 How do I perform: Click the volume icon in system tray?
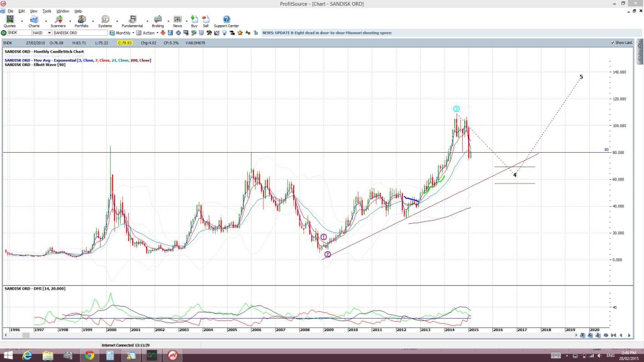599,356
